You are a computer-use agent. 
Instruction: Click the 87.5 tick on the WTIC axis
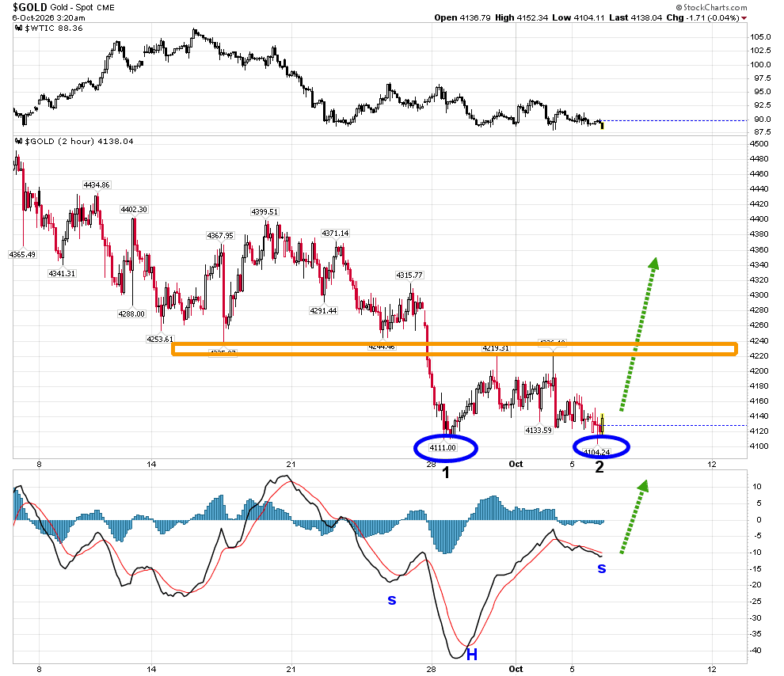763,132
